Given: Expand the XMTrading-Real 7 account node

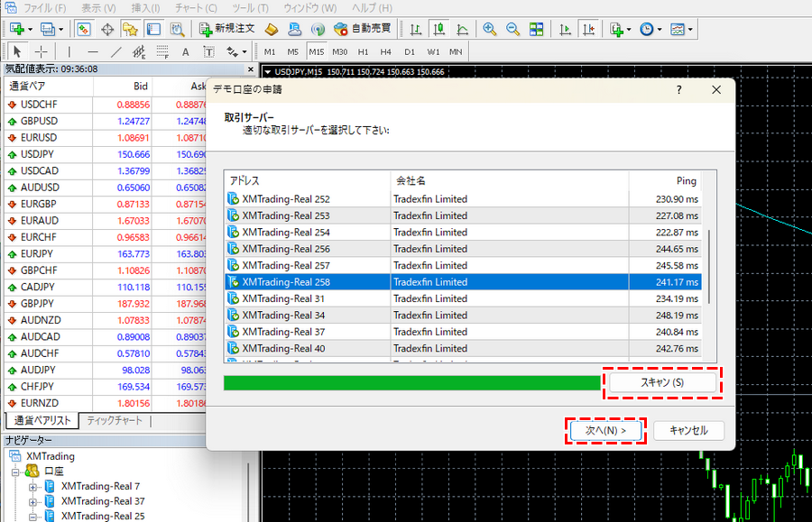Looking at the screenshot, I should 32,487.
